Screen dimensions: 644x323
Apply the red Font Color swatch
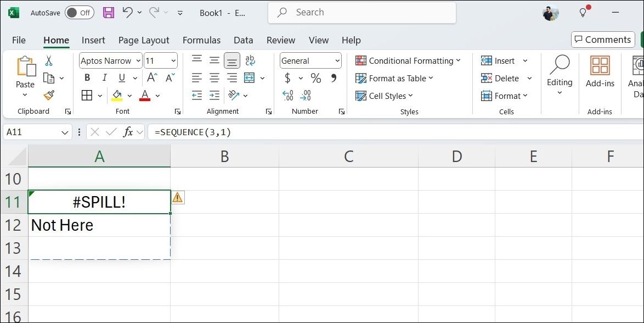pyautogui.click(x=145, y=96)
